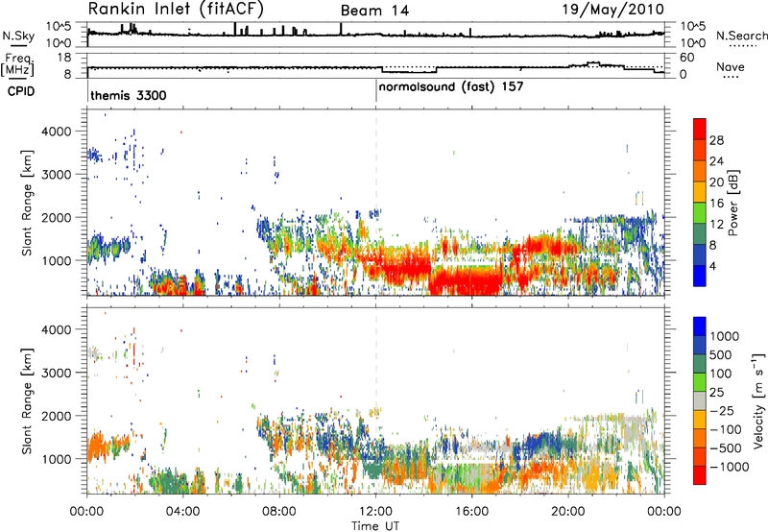Click the "16" power colorbar label
Screen dimensions: 768x532
[716, 204]
